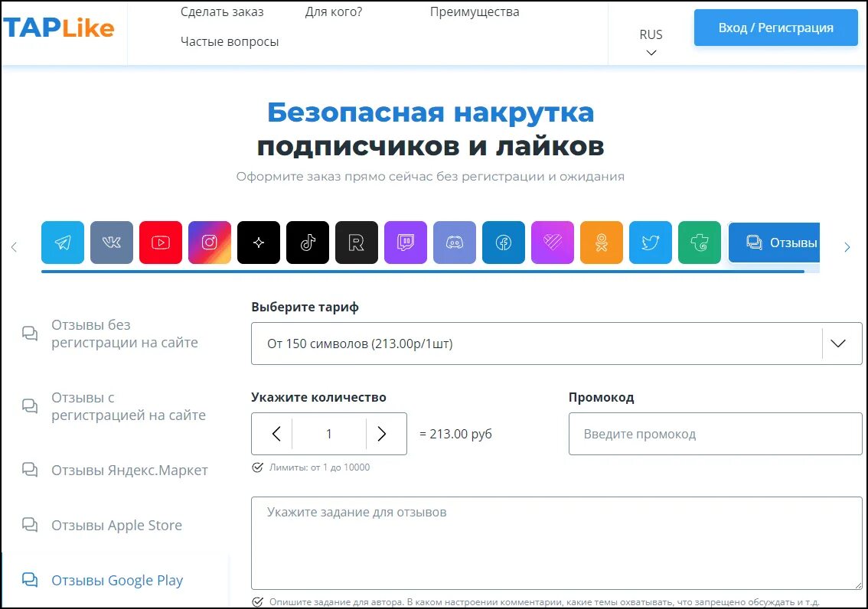The height and width of the screenshot is (609, 868).
Task: Open Частые вопросы menu item
Action: 230,41
